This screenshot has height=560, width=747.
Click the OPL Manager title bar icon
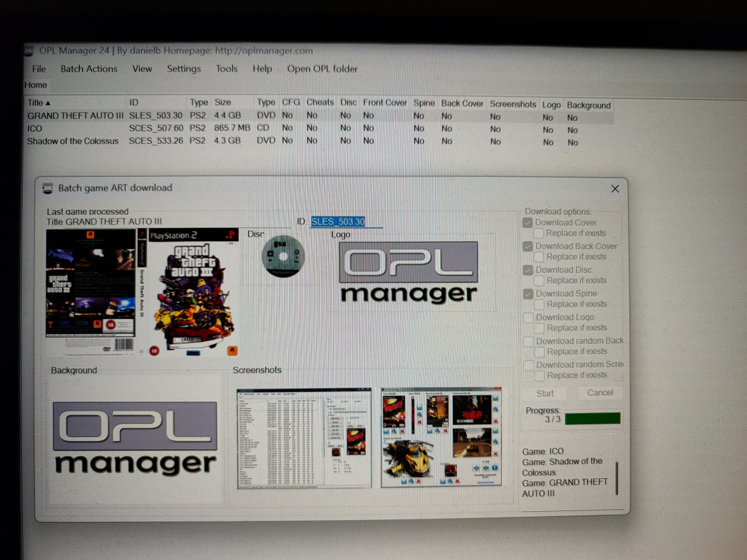[x=29, y=50]
